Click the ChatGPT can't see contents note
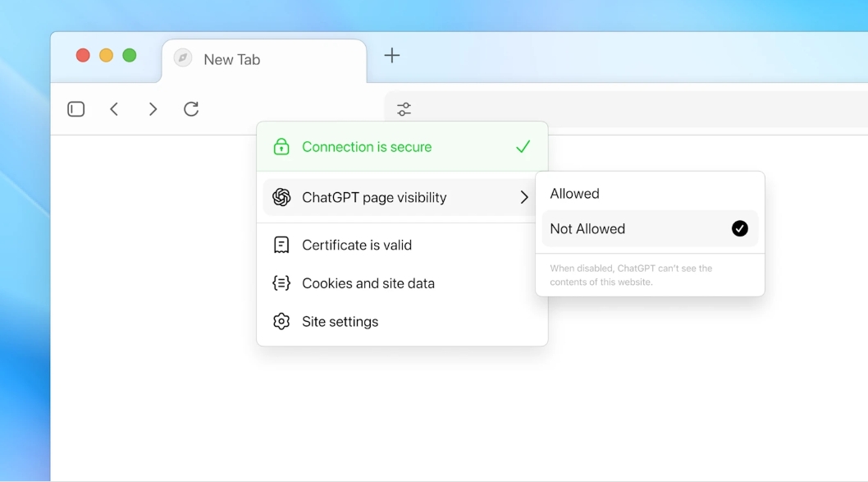 coord(631,275)
